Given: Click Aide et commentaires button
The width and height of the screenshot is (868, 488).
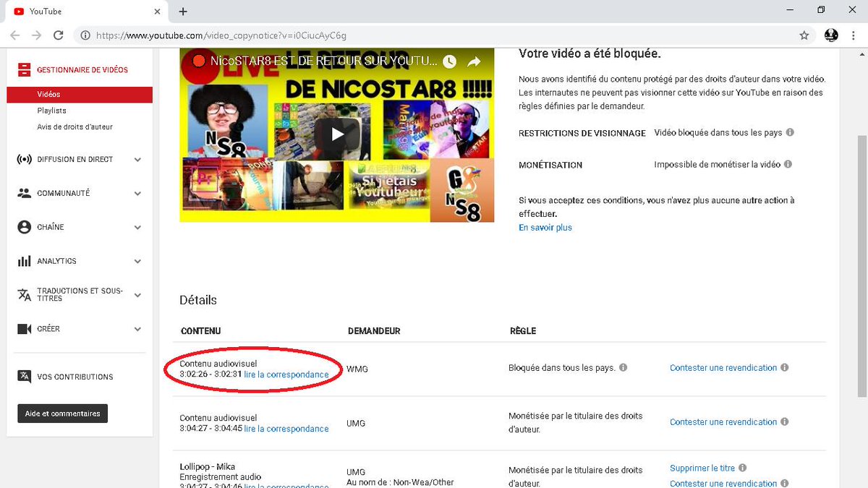Looking at the screenshot, I should [63, 414].
